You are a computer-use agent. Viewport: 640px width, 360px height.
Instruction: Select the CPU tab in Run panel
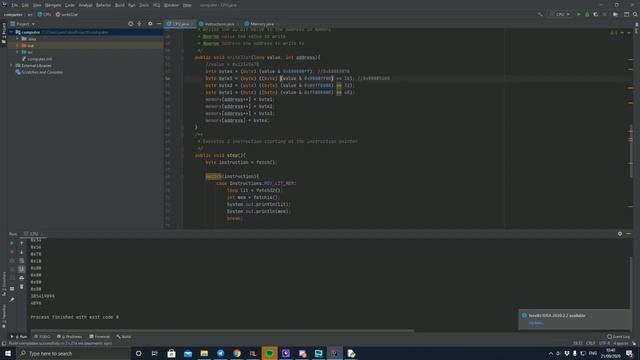click(33, 234)
